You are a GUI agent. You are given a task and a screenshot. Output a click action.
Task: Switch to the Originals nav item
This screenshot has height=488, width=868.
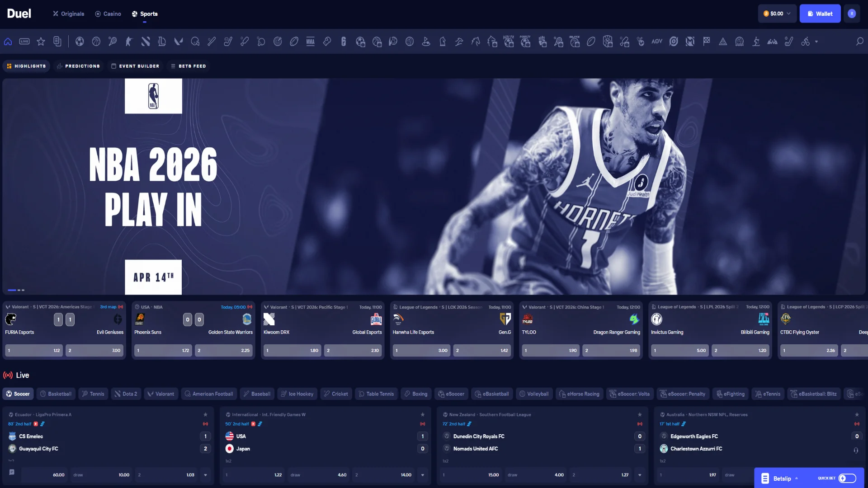[69, 14]
